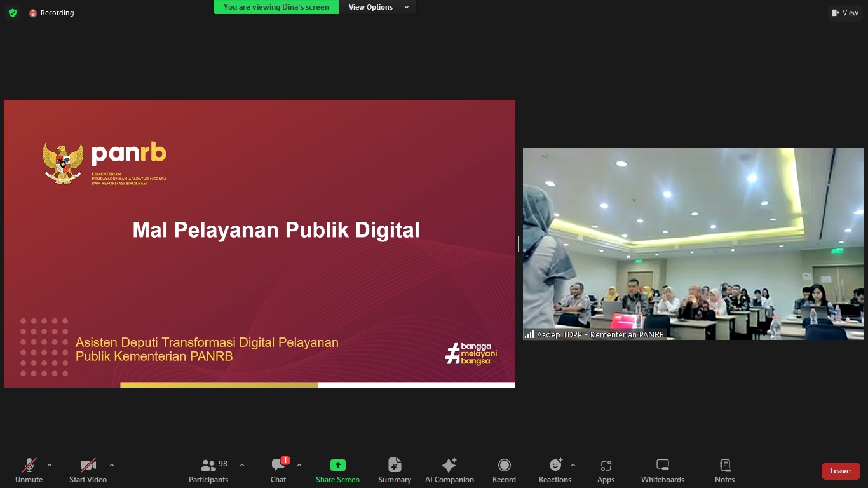
Task: Click the green encryption shield icon
Action: [x=13, y=13]
